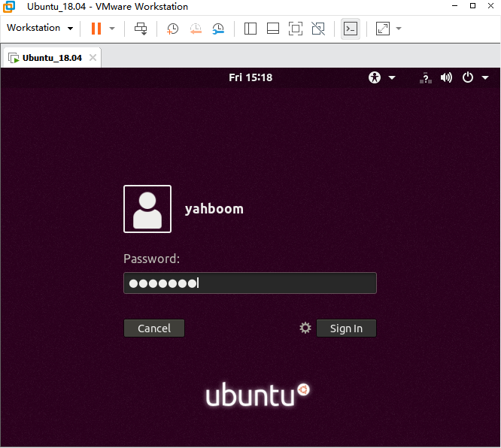
Task: Show the console view
Action: pyautogui.click(x=351, y=29)
